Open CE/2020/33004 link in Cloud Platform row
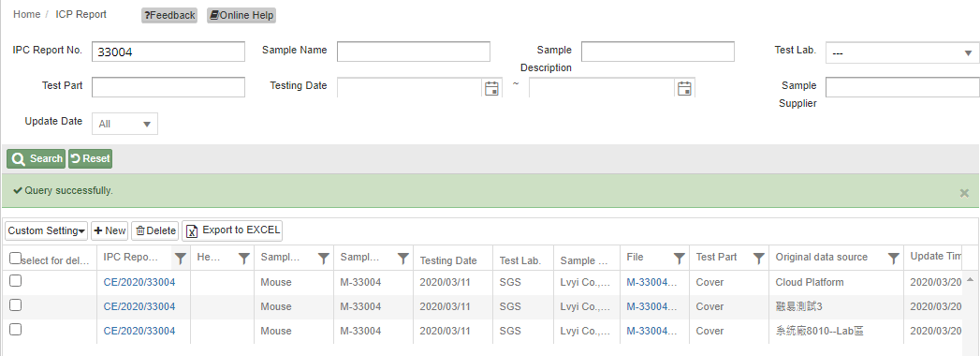Viewport: 980px width, 356px height. (x=139, y=282)
